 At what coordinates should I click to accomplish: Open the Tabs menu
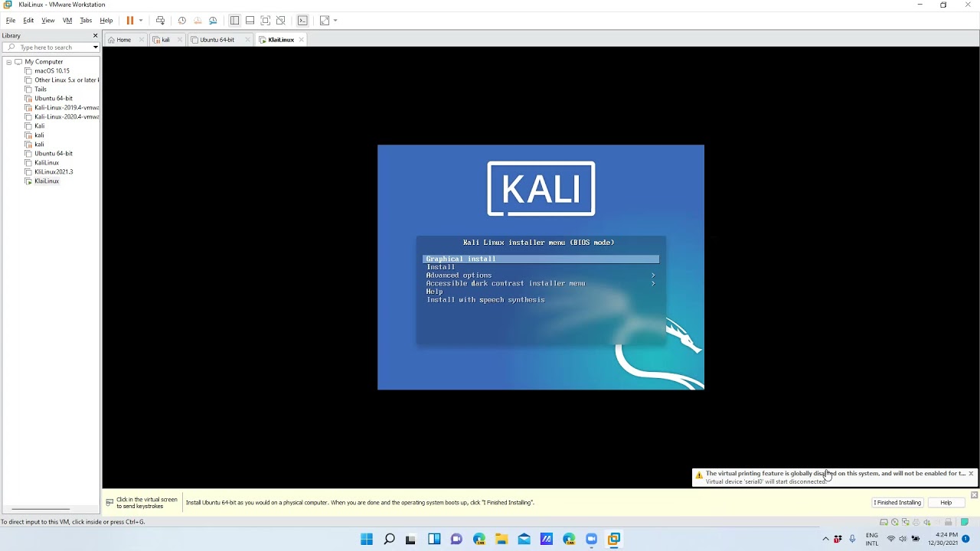pyautogui.click(x=86, y=20)
